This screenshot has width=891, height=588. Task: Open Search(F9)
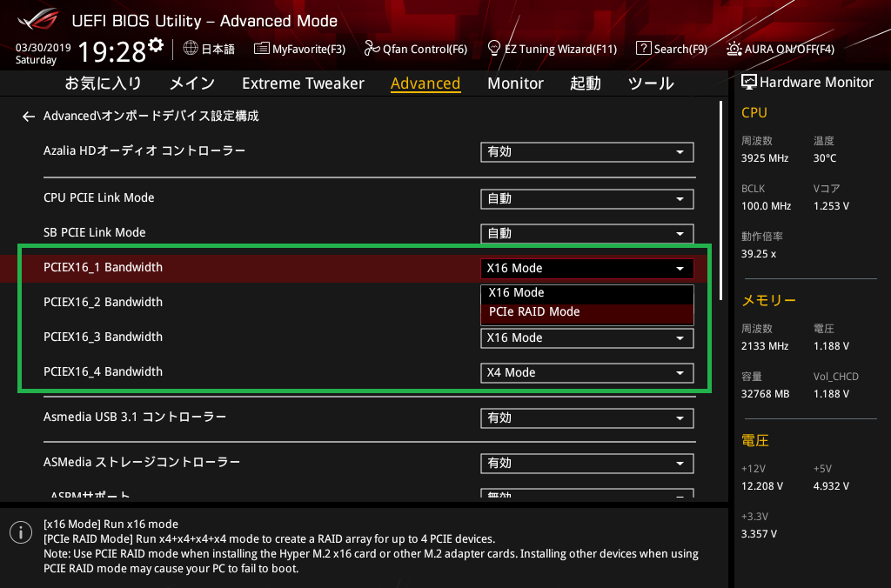click(x=672, y=49)
